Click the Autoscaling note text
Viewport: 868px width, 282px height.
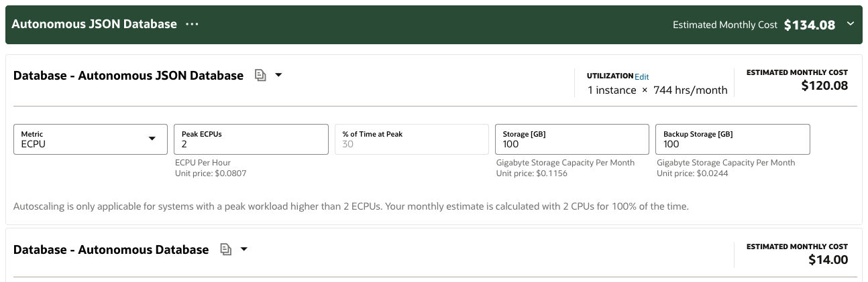[x=351, y=206]
